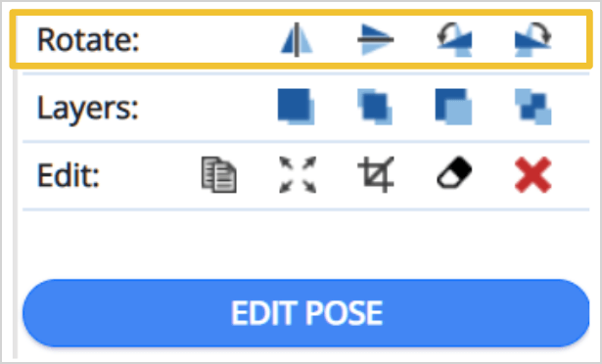Screen dimensions: 602x364
Task: Select the crop tool icon
Action: point(376,175)
